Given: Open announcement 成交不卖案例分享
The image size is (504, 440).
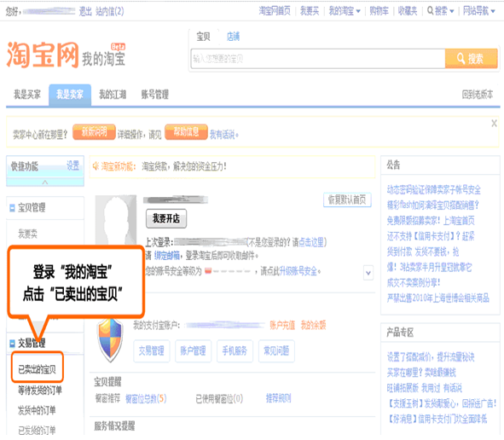Looking at the screenshot, I should tap(414, 283).
